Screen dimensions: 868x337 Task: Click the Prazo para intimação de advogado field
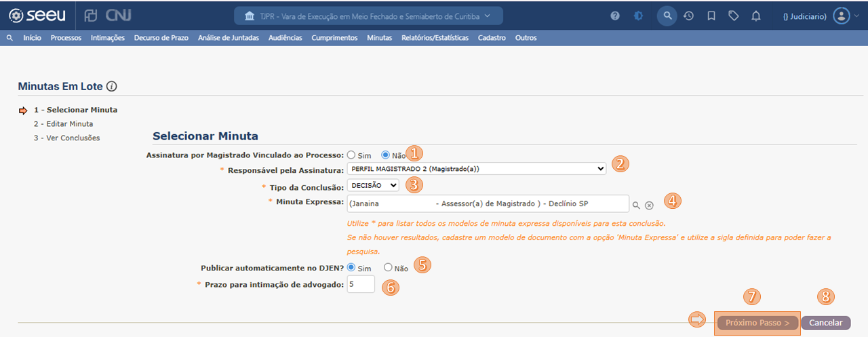[x=361, y=284]
